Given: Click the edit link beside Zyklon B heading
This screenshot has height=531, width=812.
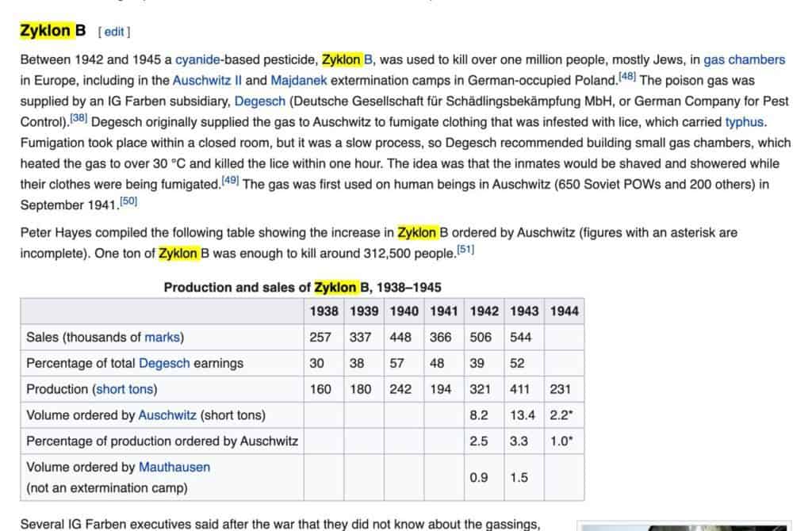Looking at the screenshot, I should click(x=114, y=32).
